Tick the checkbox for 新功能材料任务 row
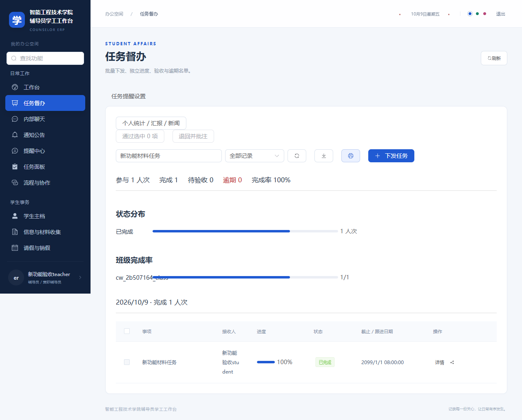Screen dimensions: 522x420 (x=127, y=362)
